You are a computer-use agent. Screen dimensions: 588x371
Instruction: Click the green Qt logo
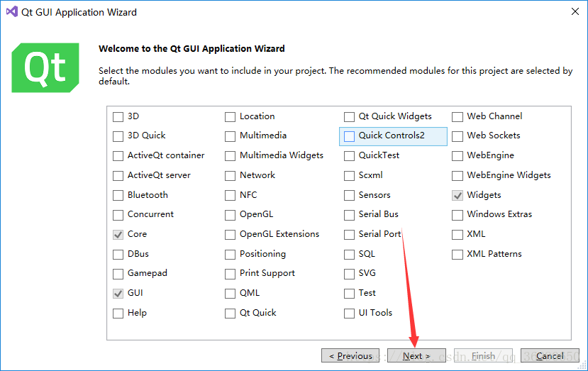[45, 67]
